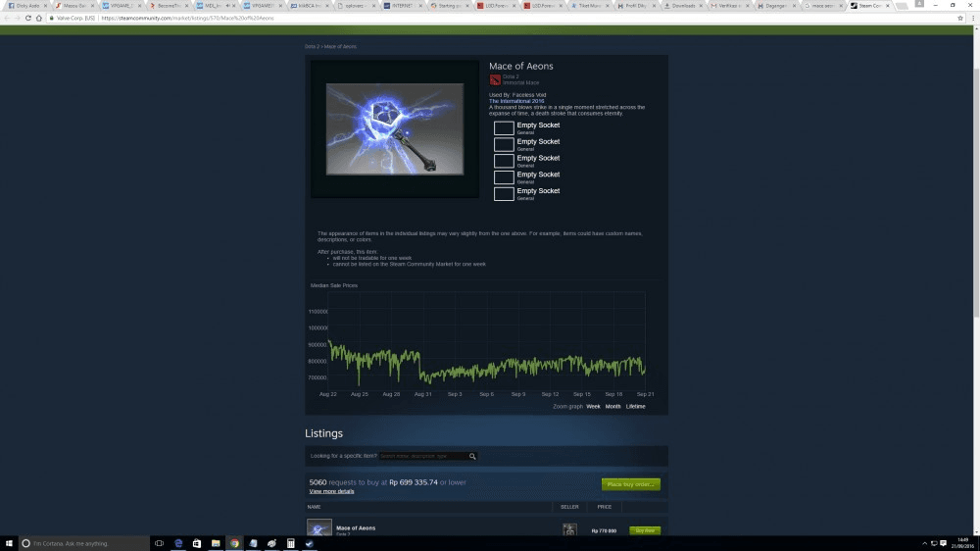
Task: Open the Windows Start menu
Action: pos(9,543)
